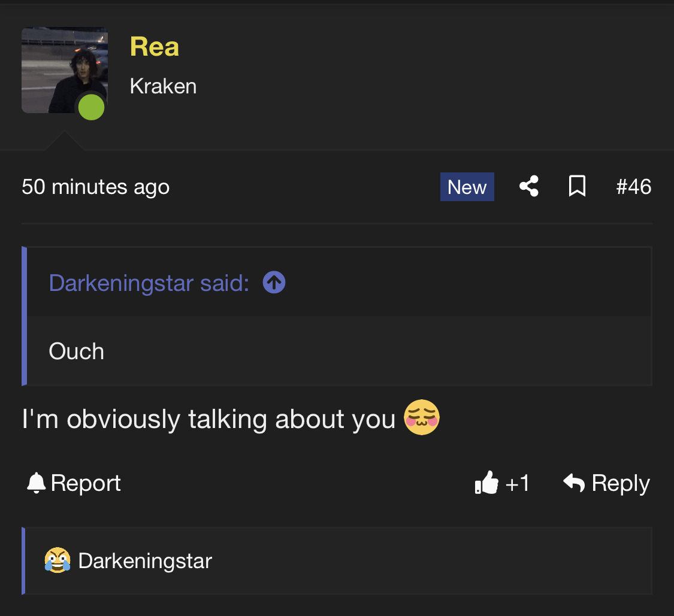Image resolution: width=674 pixels, height=616 pixels.
Task: Click the "50 minutes ago" timestamp
Action: coord(96,187)
